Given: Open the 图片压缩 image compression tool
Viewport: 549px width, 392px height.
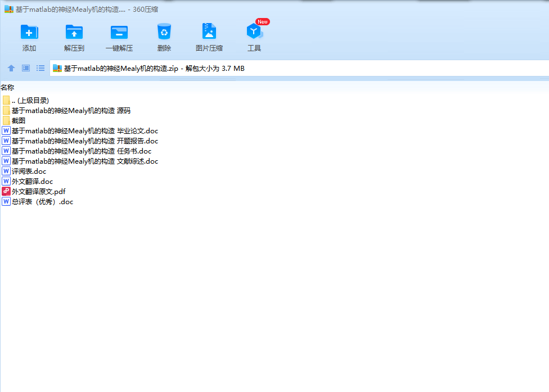Looking at the screenshot, I should point(209,31).
